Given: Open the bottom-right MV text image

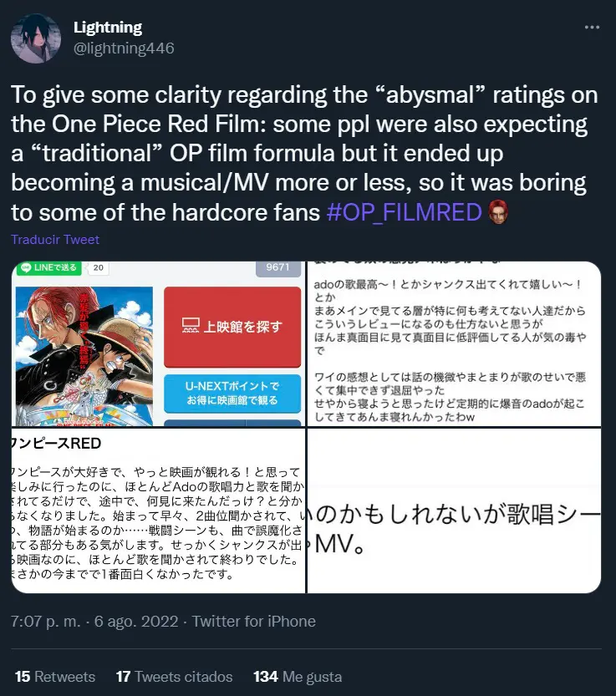Looking at the screenshot, I should (454, 511).
